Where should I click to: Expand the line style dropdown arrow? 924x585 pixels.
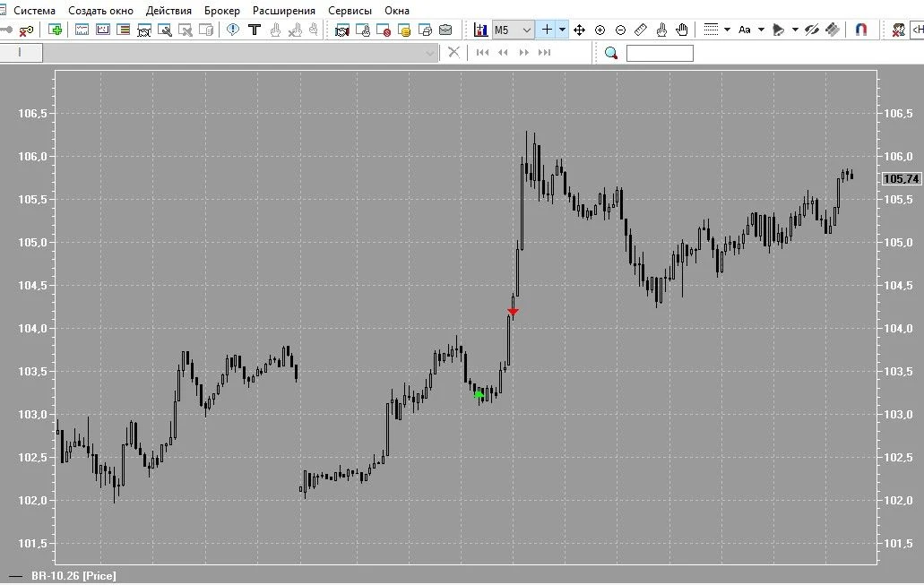[727, 30]
